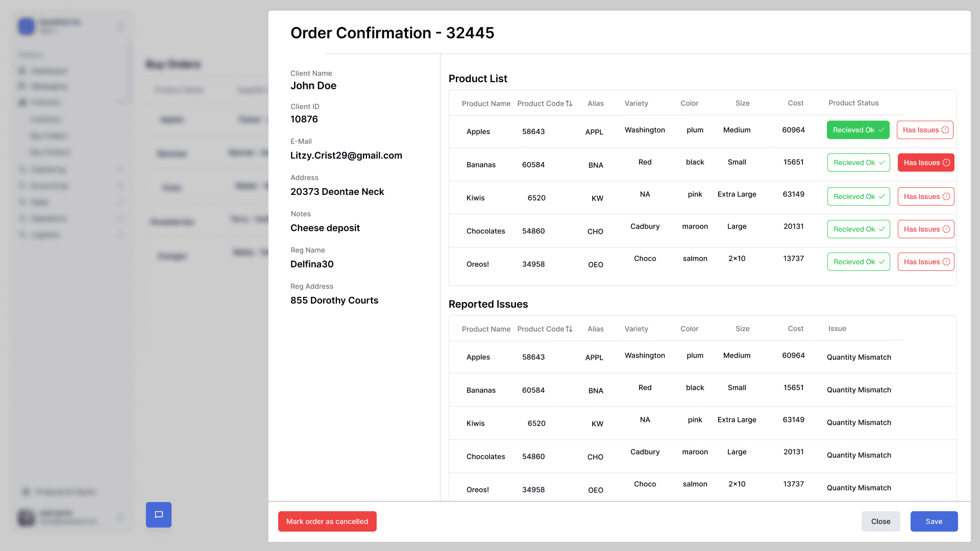The height and width of the screenshot is (551, 980).
Task: Click Kiwis Quantity Mismatch issue cell
Action: click(x=859, y=422)
